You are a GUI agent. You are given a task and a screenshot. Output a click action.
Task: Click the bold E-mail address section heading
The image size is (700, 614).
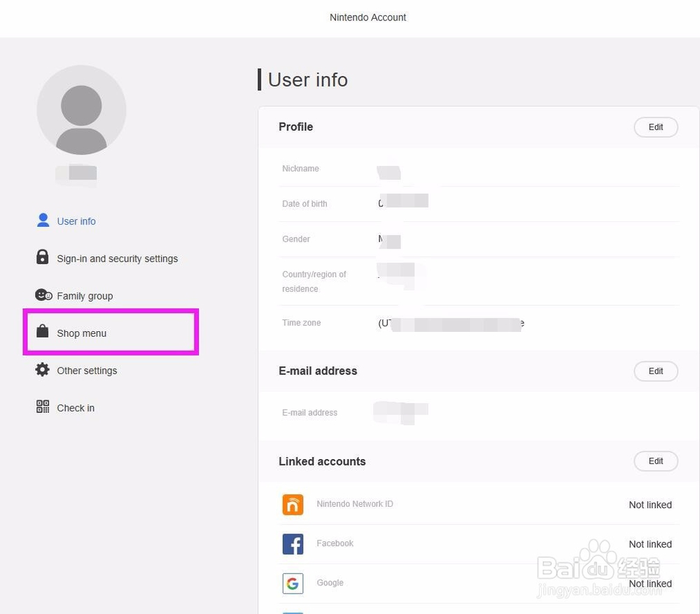pyautogui.click(x=317, y=370)
